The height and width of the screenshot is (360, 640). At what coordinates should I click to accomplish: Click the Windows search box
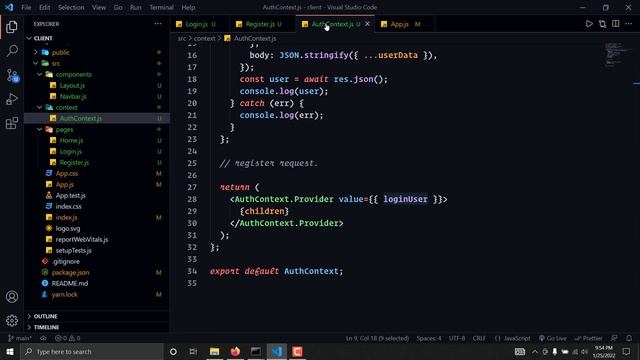tap(92, 351)
